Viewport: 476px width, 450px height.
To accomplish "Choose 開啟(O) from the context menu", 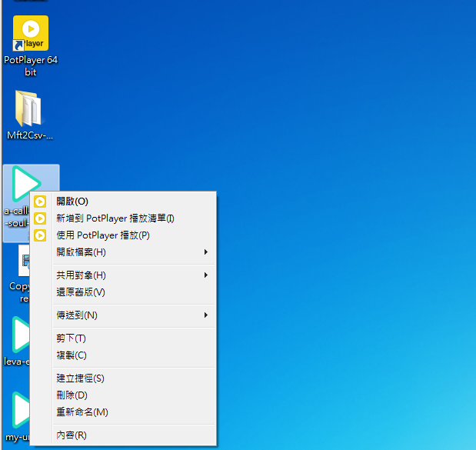I will [x=123, y=202].
